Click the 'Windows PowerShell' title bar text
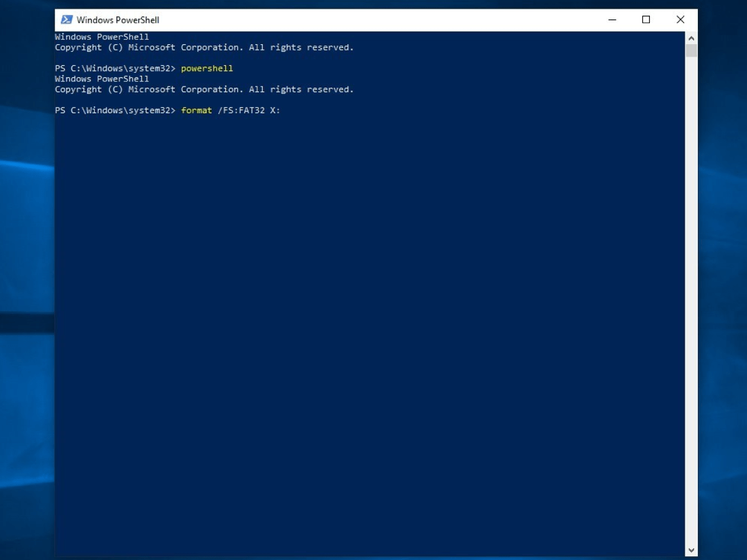This screenshot has height=560, width=747. 118,20
